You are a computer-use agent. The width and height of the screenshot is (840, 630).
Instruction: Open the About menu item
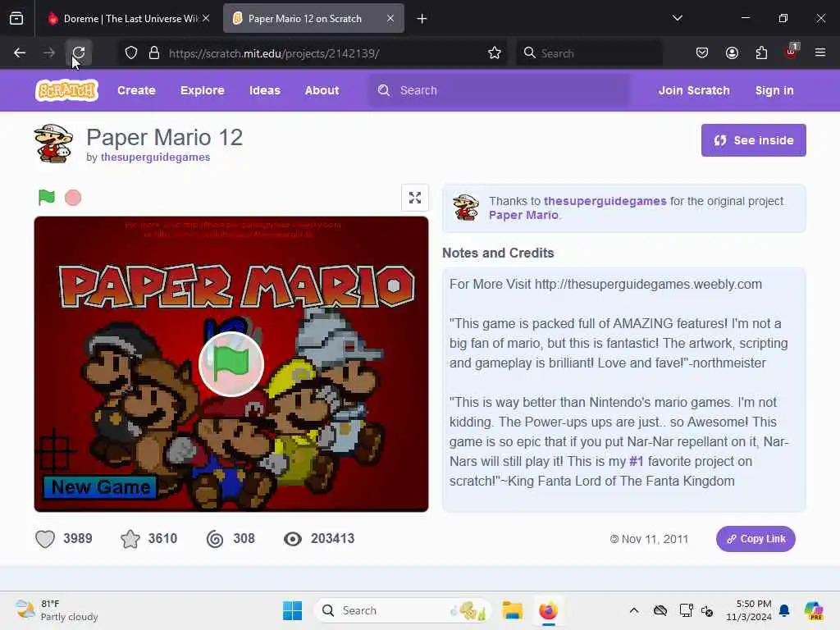pos(322,90)
